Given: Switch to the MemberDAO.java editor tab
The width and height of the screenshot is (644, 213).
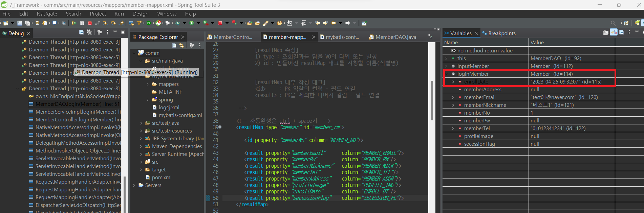Looking at the screenshot, I should [x=392, y=37].
